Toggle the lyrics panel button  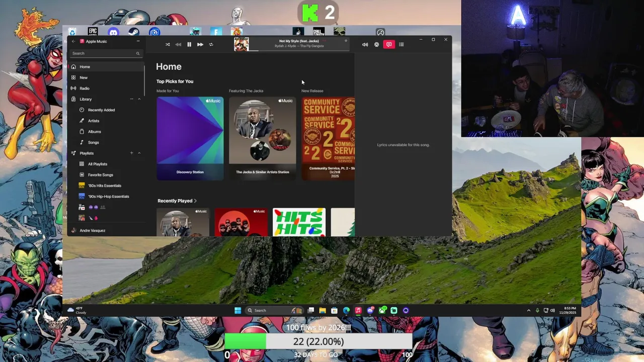click(x=389, y=44)
